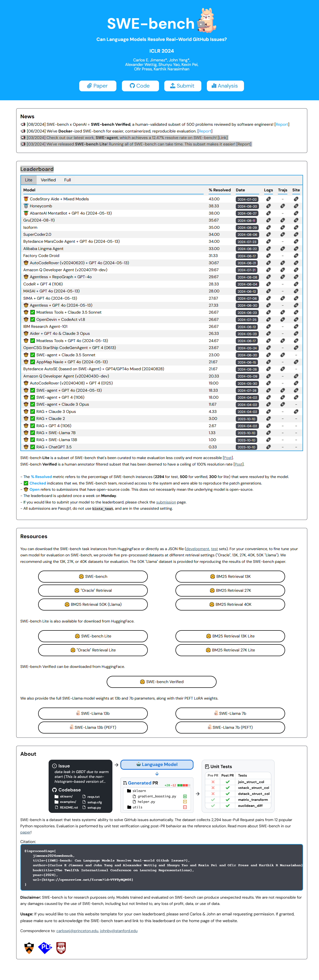
Task: Open the Logs link for RAG + ChatGPT 3.5
Action: (268, 447)
